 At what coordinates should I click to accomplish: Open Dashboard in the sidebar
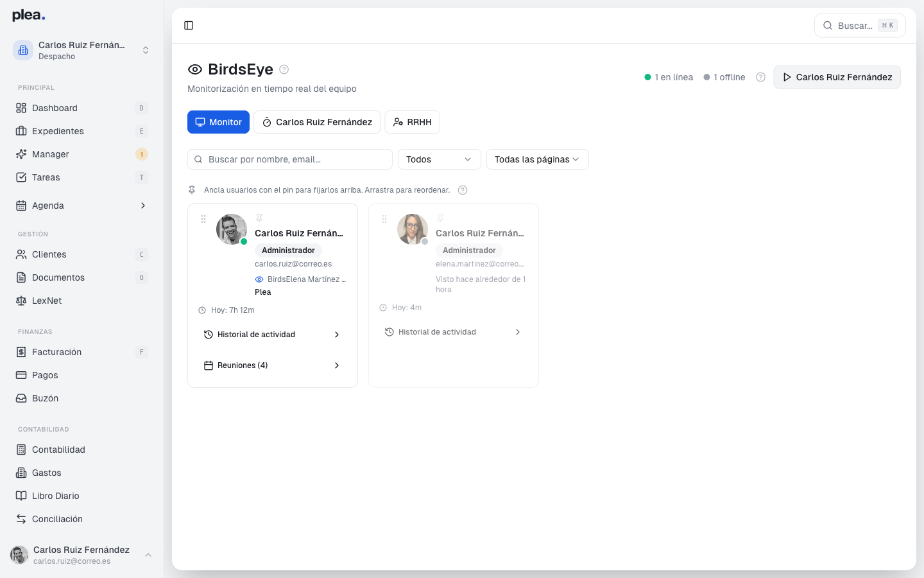click(81, 108)
